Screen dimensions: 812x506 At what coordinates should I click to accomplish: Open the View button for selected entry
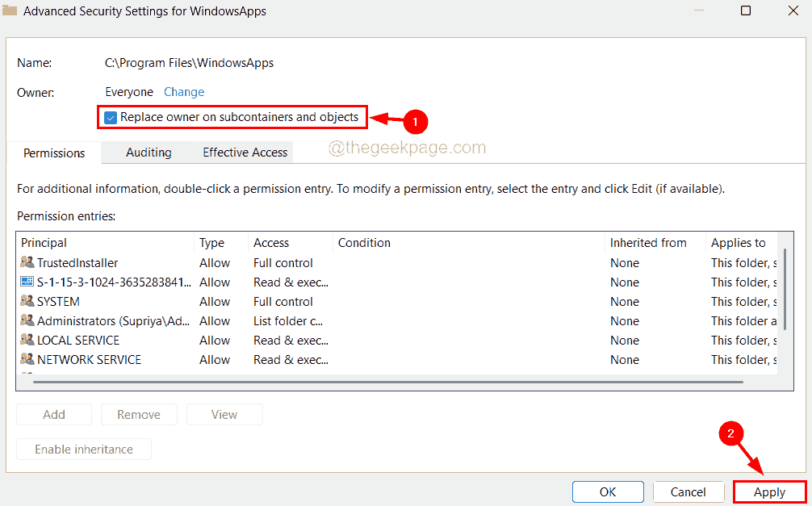224,414
